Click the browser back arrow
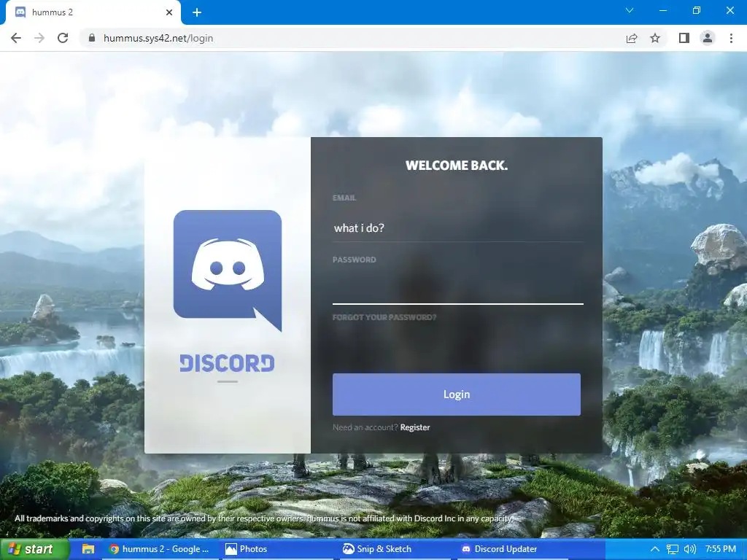 (16, 38)
